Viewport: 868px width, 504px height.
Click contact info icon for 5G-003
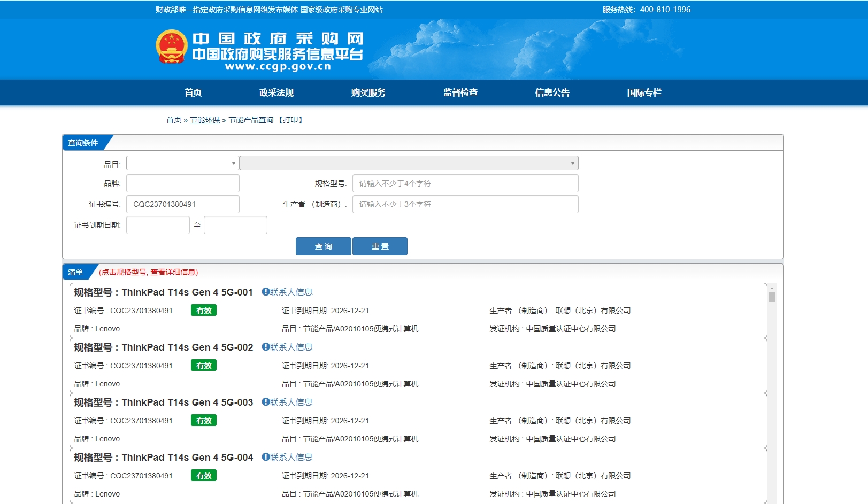[x=265, y=402]
